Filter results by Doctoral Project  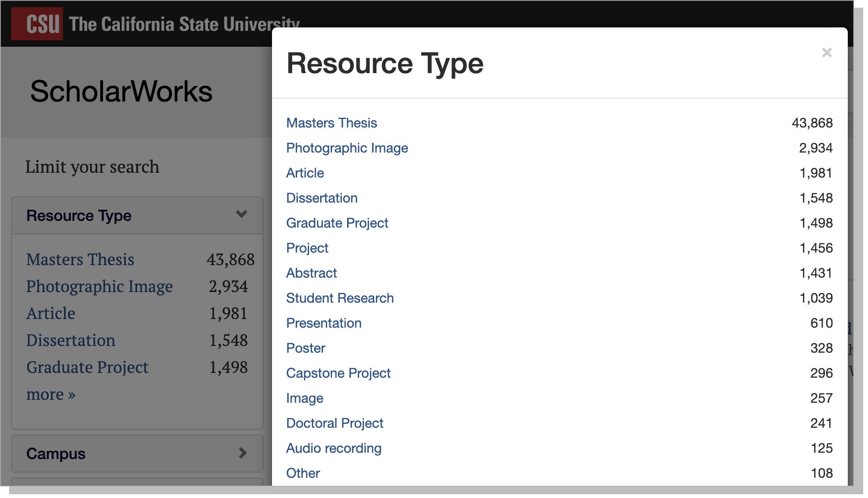[x=335, y=423]
